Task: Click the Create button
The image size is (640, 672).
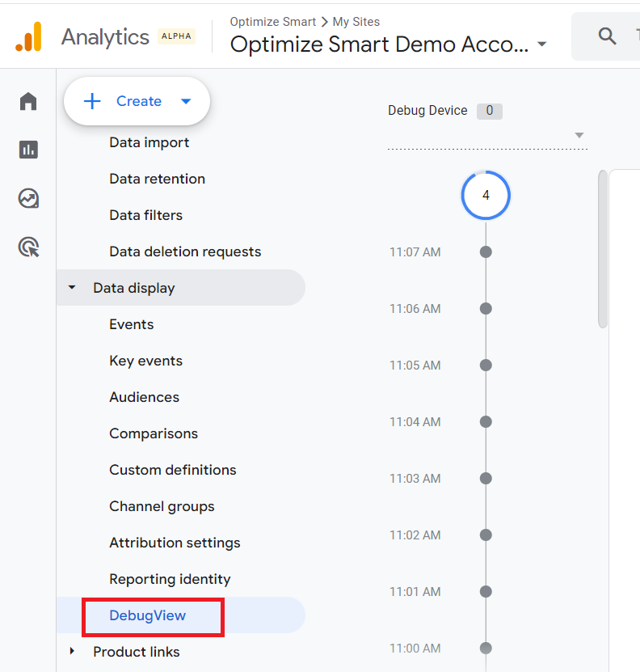Action: (x=137, y=101)
